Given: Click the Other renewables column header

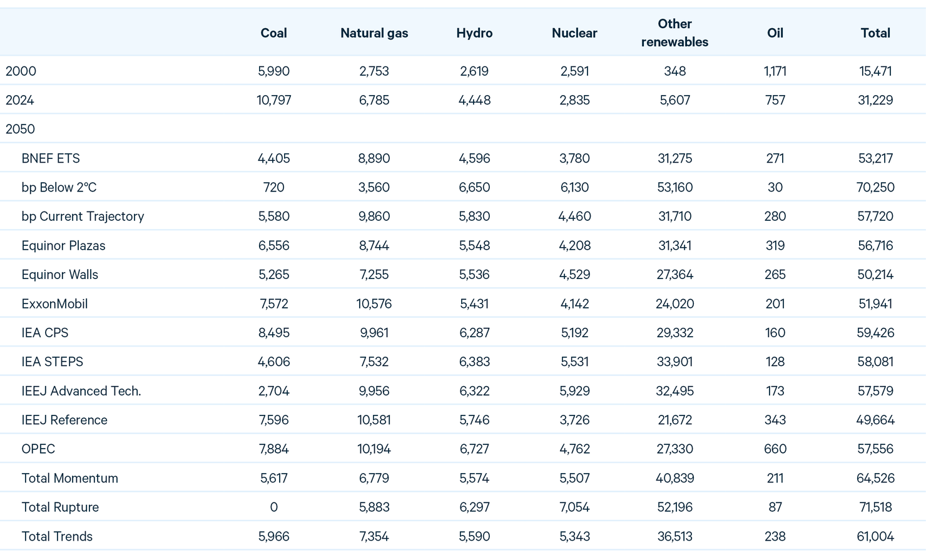Looking at the screenshot, I should click(674, 33).
